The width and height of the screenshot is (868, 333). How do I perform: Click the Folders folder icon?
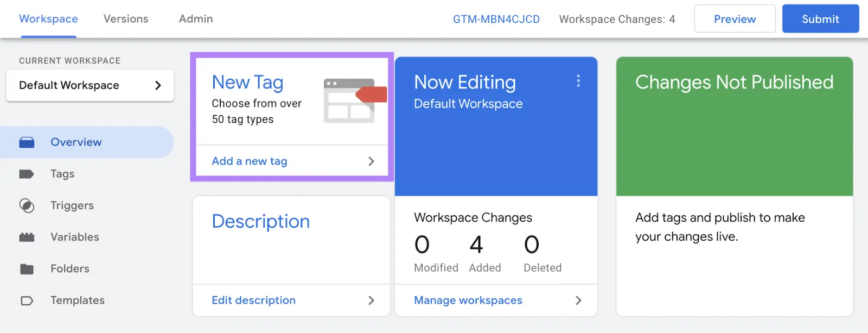[27, 269]
